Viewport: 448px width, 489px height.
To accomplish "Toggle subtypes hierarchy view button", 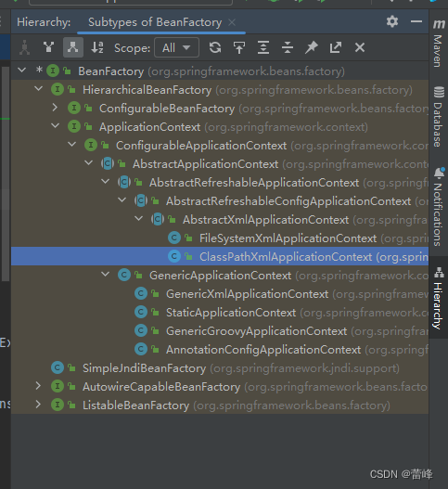I will (x=73, y=47).
